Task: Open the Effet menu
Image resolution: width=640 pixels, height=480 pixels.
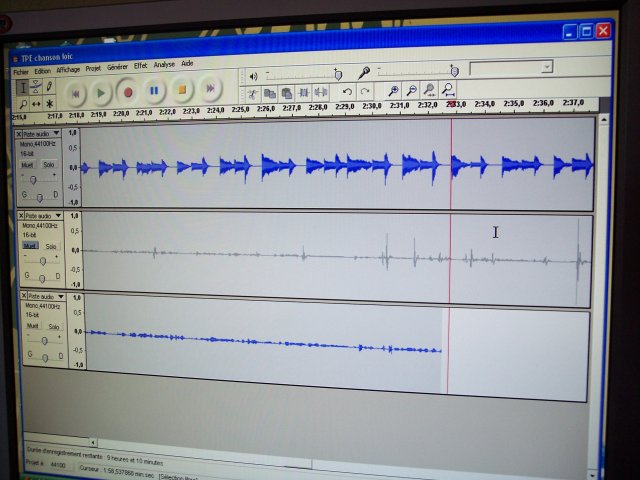Action: (x=140, y=65)
